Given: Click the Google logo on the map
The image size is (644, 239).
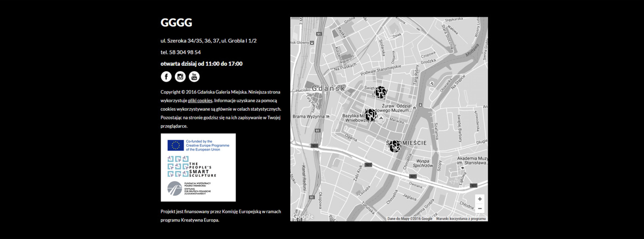Looking at the screenshot, I should 303,217.
